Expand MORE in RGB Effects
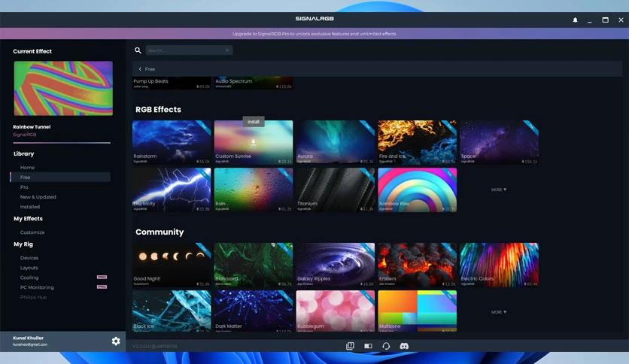The width and height of the screenshot is (629, 364). coord(499,190)
